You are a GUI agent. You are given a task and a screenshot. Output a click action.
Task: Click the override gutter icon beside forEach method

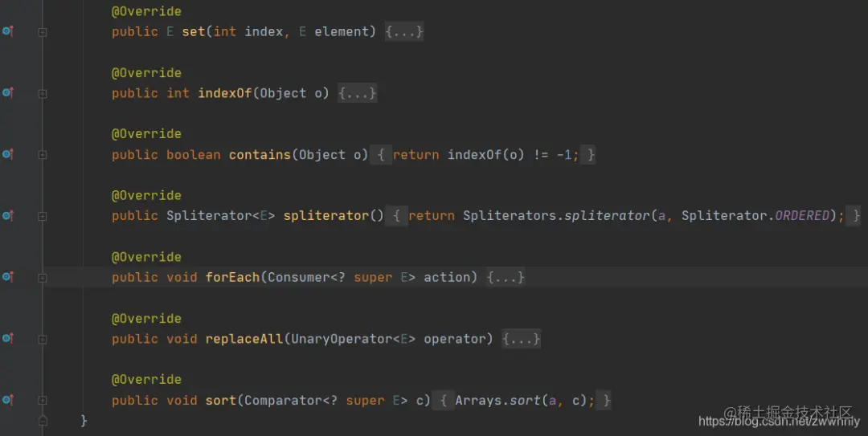8,277
